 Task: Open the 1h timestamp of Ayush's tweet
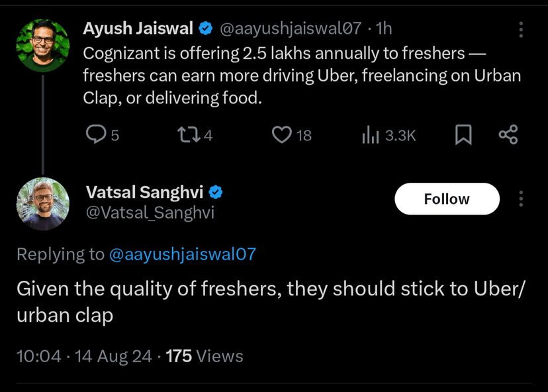click(x=384, y=28)
